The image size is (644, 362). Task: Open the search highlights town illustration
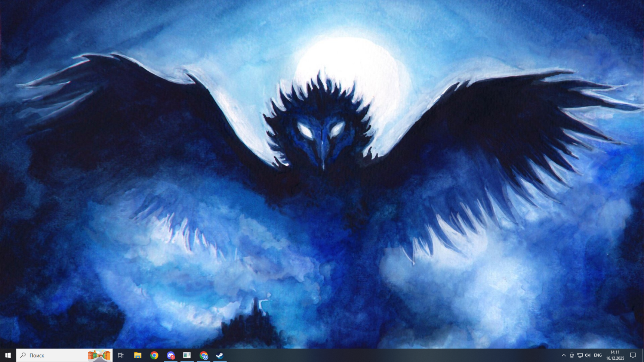99,355
